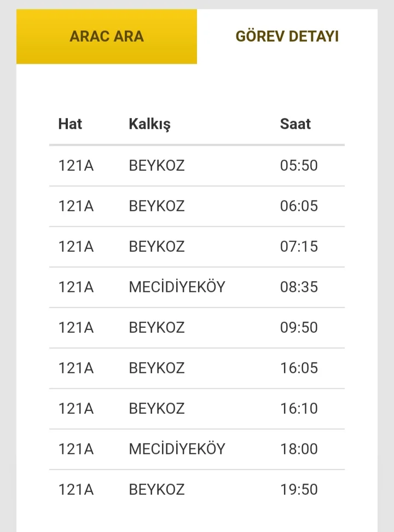Image resolution: width=394 pixels, height=532 pixels.
Task: Select the 16:10 BEYKOZ departure row
Action: [x=197, y=408]
